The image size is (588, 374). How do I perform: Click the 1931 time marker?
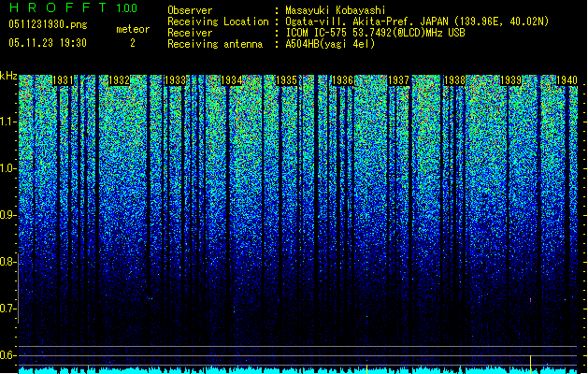(x=63, y=80)
